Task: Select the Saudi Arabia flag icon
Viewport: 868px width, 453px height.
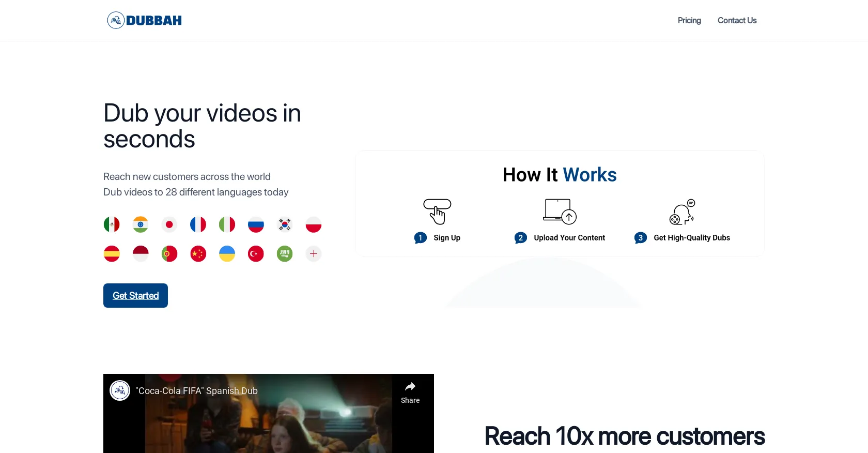Action: (285, 253)
